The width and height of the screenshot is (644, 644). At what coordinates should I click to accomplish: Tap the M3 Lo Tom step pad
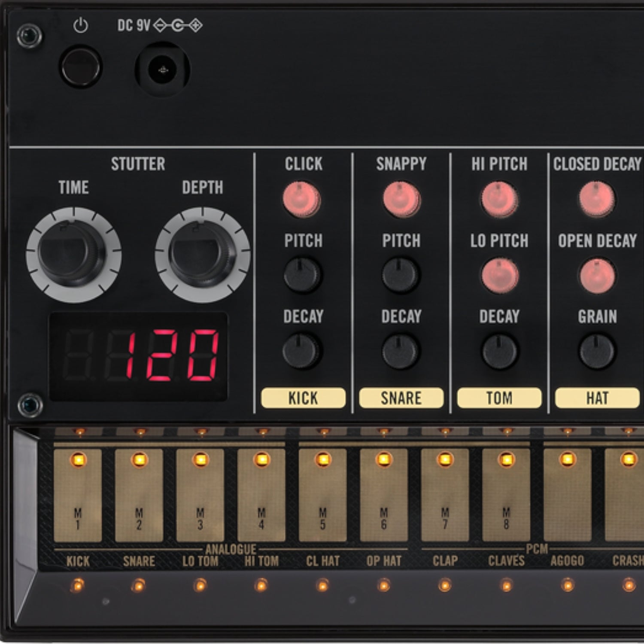pos(200,495)
